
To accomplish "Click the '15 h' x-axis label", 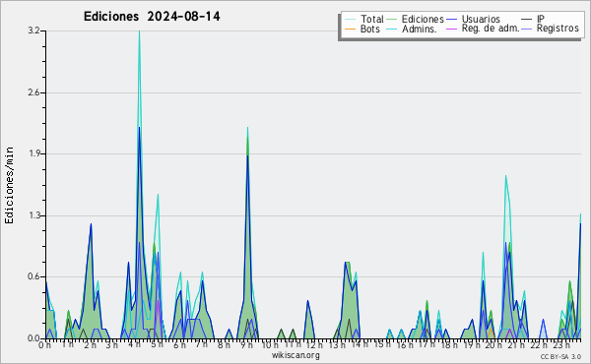I will point(382,344).
